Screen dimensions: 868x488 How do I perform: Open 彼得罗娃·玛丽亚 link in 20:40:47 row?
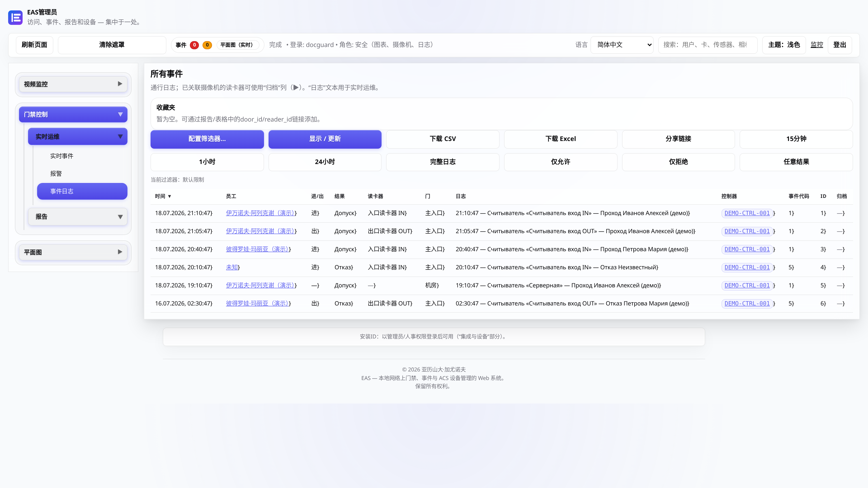[257, 249]
